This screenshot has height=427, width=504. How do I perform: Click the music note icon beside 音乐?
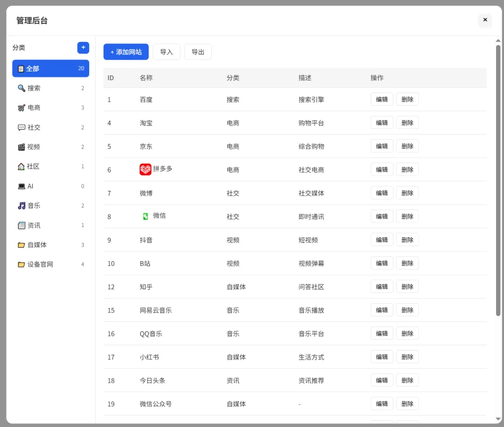pos(21,206)
